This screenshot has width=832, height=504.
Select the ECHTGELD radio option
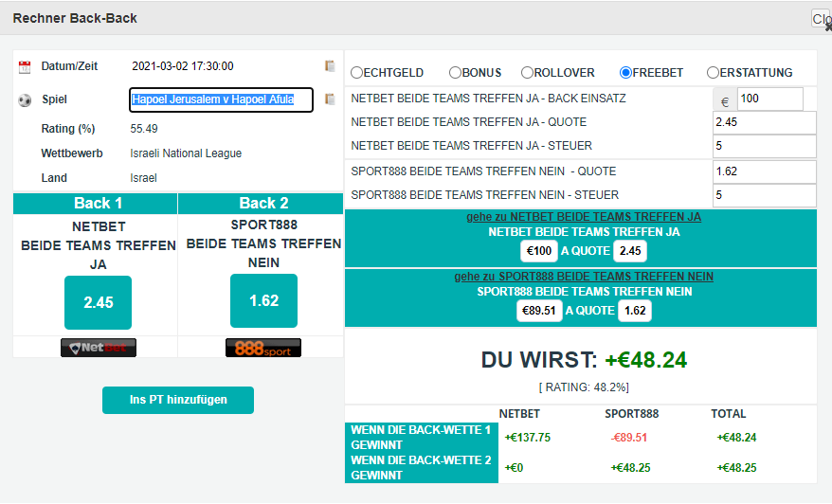coord(356,73)
